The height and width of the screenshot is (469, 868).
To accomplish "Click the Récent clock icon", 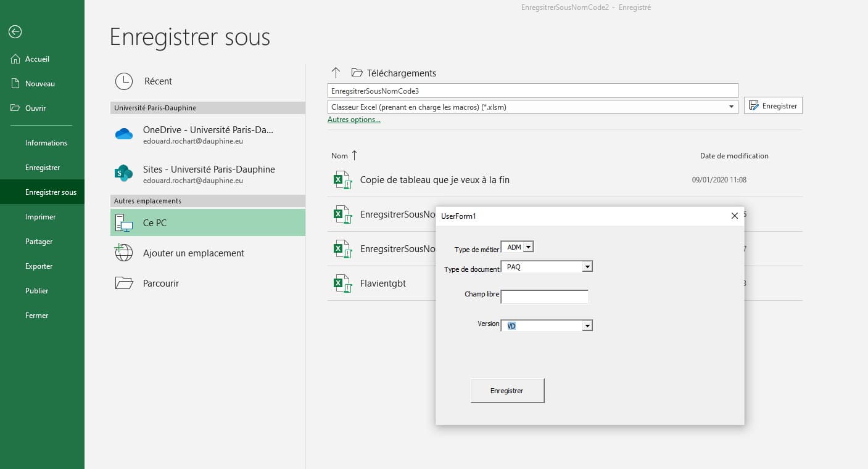I will [124, 81].
